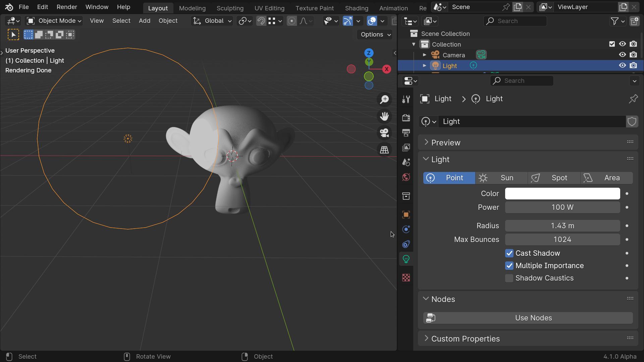The image size is (644, 362).
Task: Click fake user shield icon for Light
Action: [632, 122]
